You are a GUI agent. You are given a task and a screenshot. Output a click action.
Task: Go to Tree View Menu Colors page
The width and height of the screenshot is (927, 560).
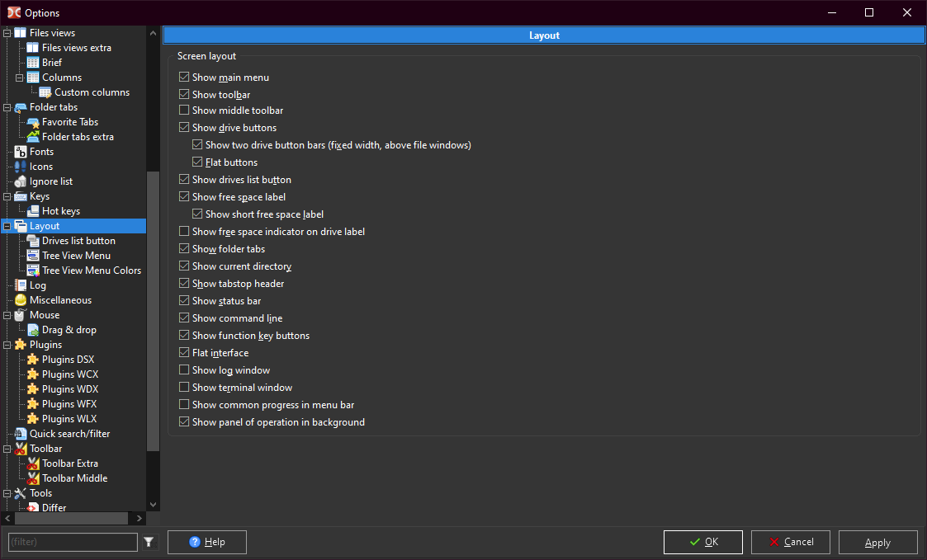[91, 271]
